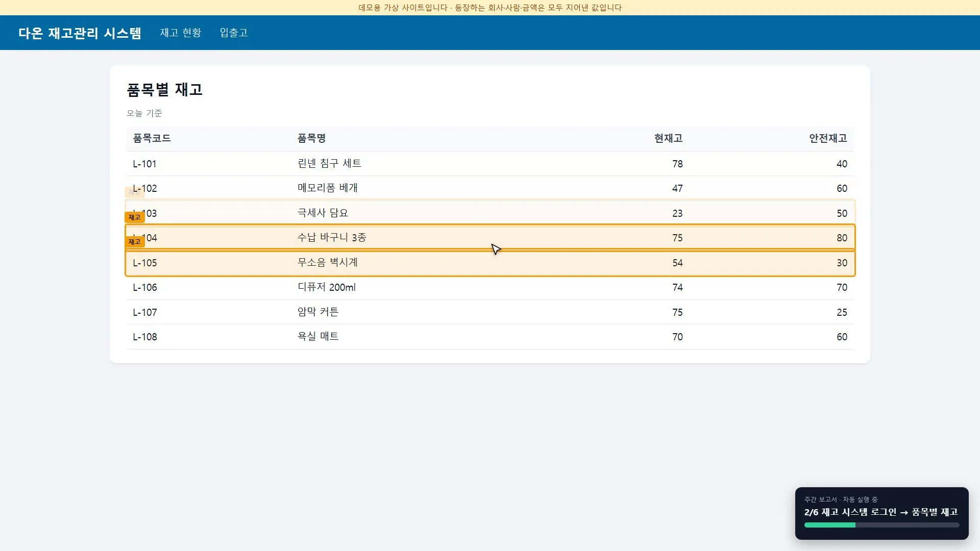Select the 무소음 벽시계 item name

point(328,262)
